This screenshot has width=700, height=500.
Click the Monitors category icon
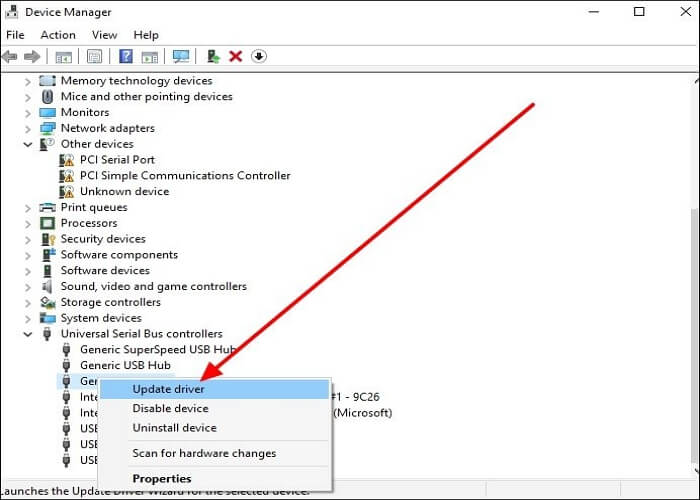point(47,112)
